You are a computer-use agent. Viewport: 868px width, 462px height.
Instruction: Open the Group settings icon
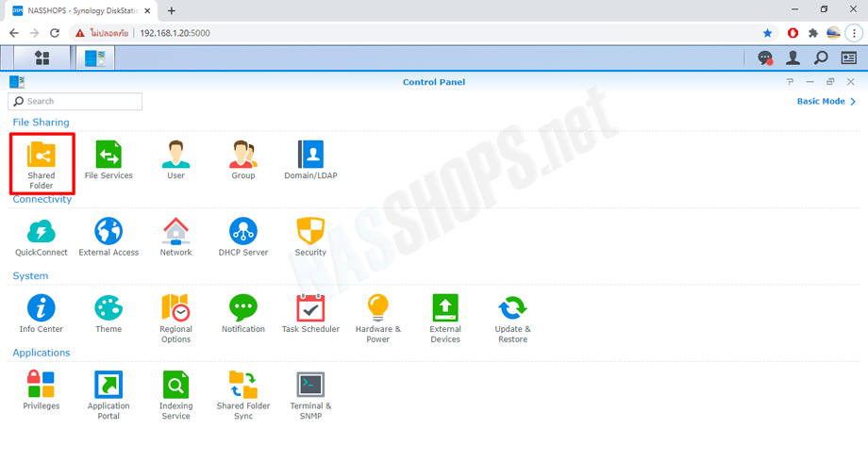[x=243, y=160]
